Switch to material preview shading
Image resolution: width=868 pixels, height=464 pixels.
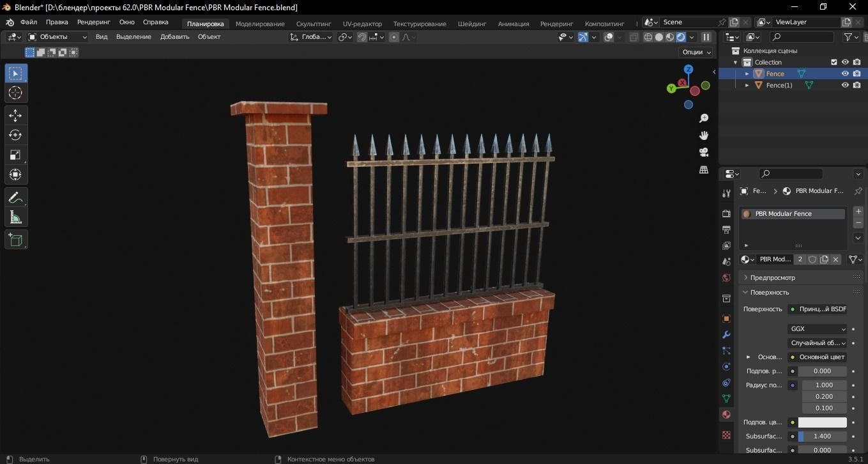click(x=670, y=37)
